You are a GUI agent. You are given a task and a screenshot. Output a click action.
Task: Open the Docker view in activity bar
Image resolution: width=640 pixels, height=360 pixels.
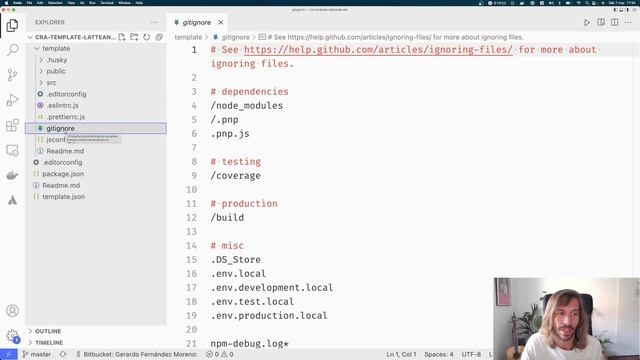pos(12,175)
